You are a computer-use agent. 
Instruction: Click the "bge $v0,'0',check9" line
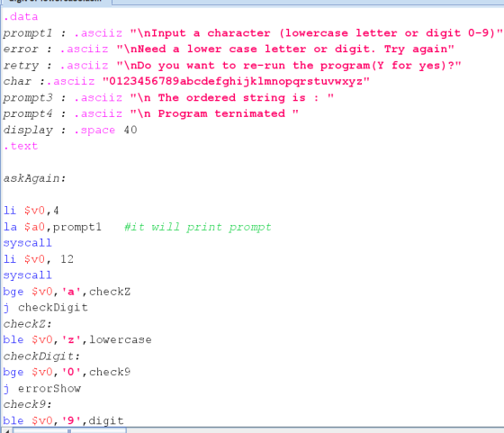pos(67,373)
